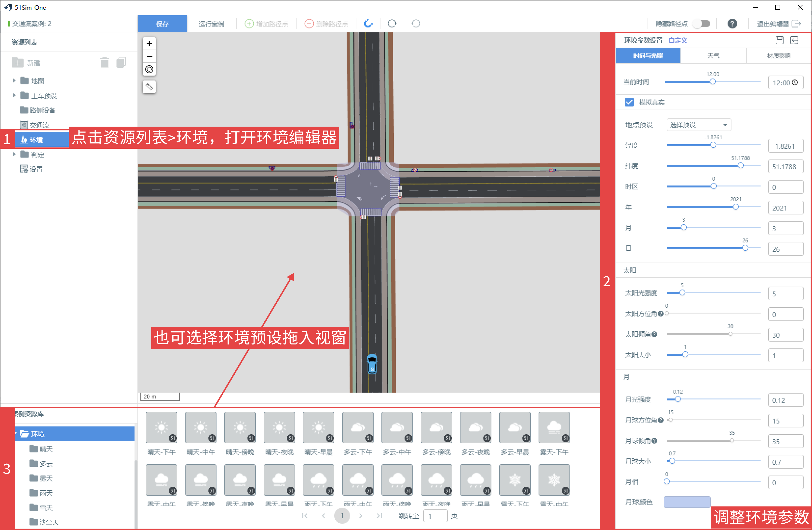The width and height of the screenshot is (812, 530).
Task: Click the map zoom-out minus icon
Action: coord(149,56)
